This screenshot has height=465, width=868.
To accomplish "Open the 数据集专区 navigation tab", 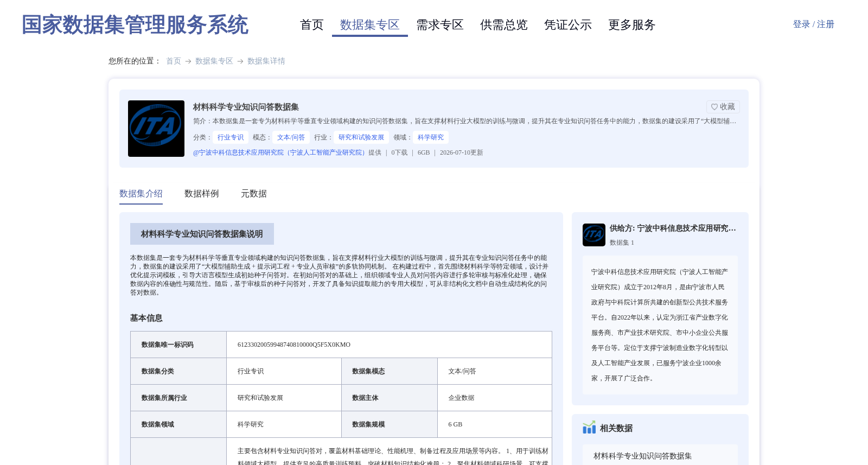I will pyautogui.click(x=370, y=25).
